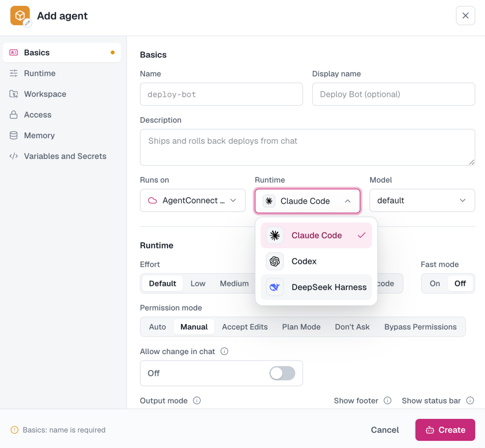The width and height of the screenshot is (485, 448).
Task: Set Permission mode to Don't Ask
Action: (x=353, y=327)
